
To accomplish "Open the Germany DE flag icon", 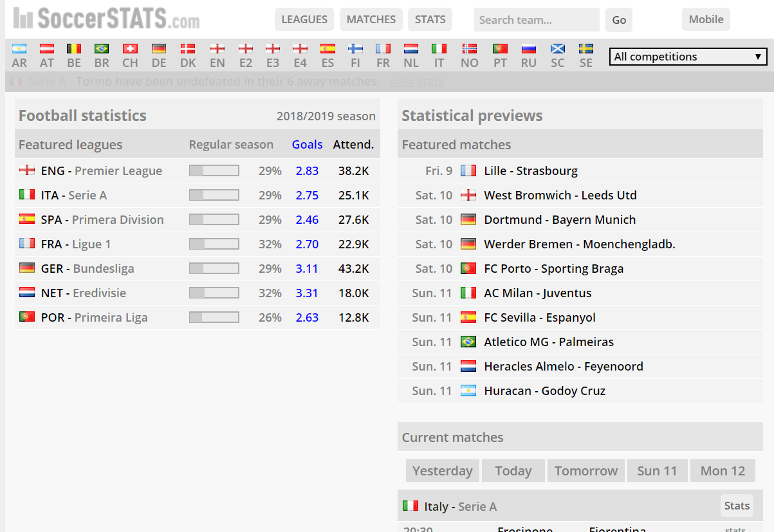I will 159,48.
